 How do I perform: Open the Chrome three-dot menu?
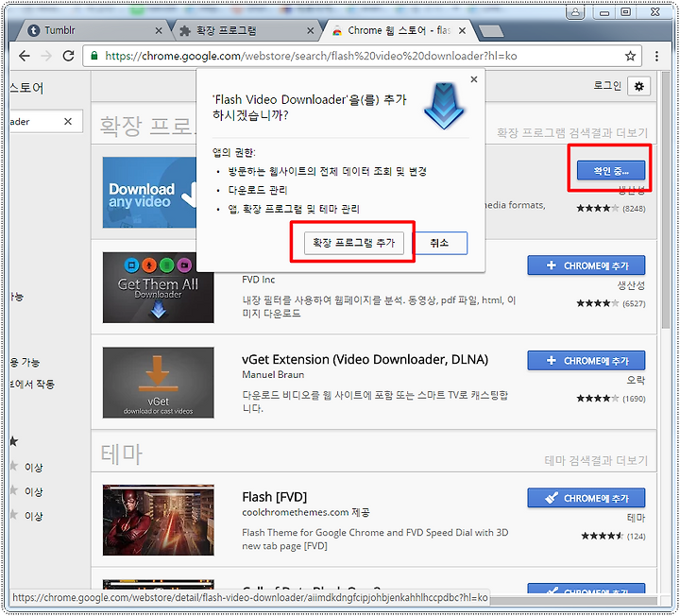(x=656, y=56)
